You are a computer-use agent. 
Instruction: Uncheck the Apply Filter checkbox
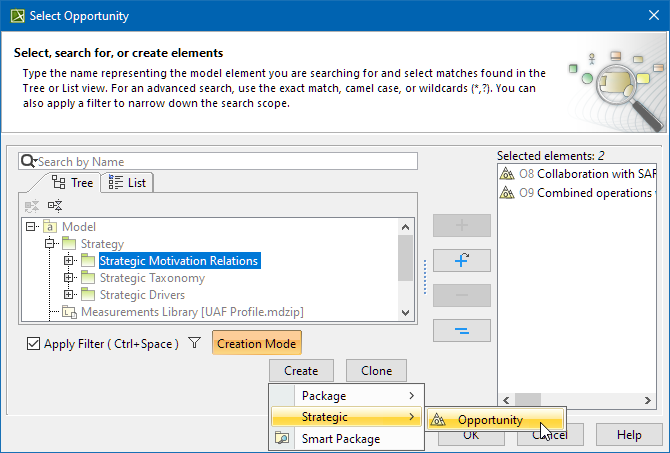coord(34,344)
